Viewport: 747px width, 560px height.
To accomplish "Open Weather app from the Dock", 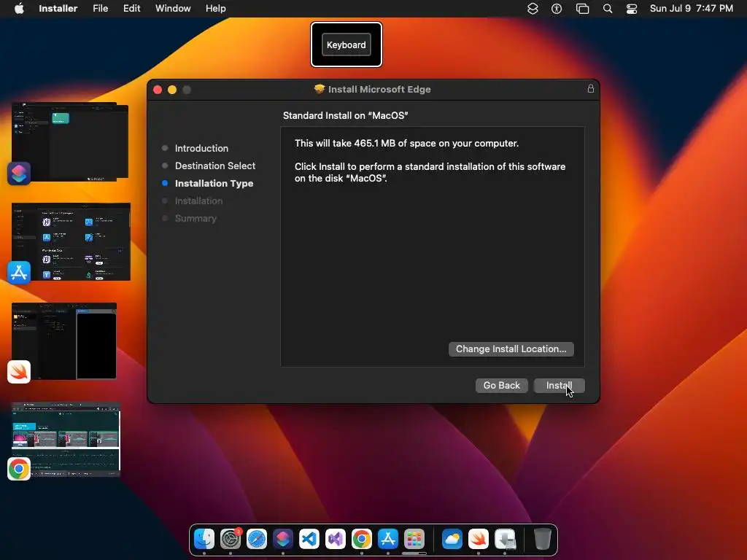I will pos(452,539).
